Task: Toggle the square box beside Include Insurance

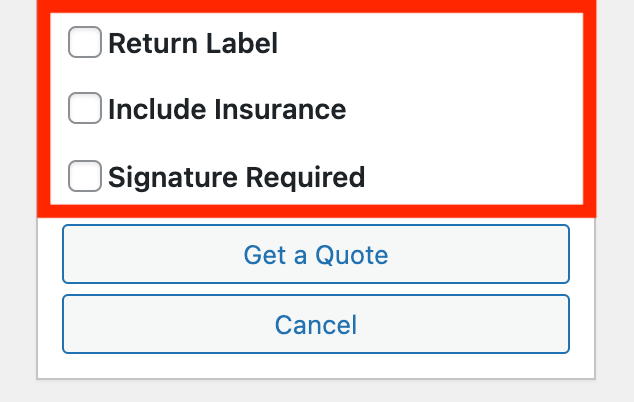Action: coord(85,109)
